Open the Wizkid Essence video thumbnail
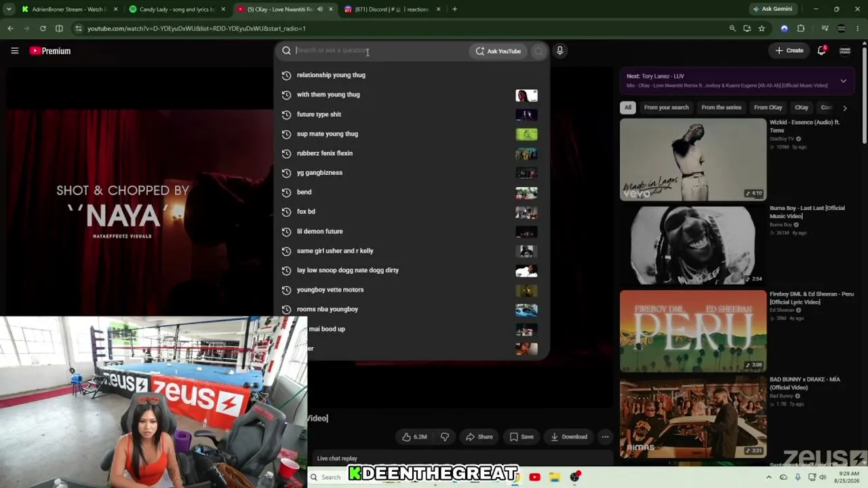Image resolution: width=868 pixels, height=488 pixels. [693, 160]
